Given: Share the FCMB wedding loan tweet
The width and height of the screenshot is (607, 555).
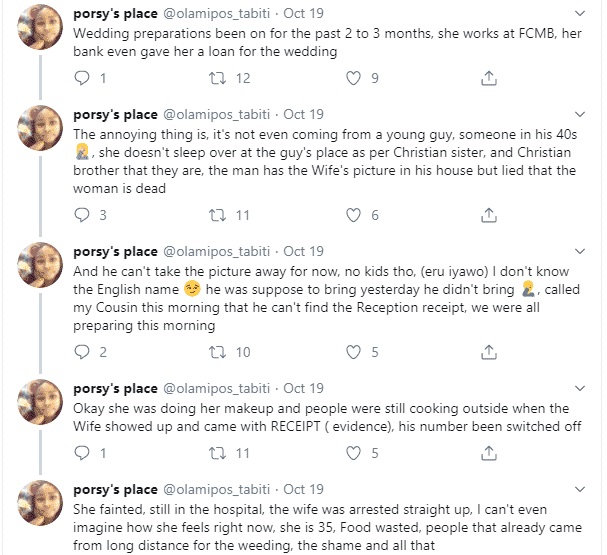Looking at the screenshot, I should pos(489,77).
